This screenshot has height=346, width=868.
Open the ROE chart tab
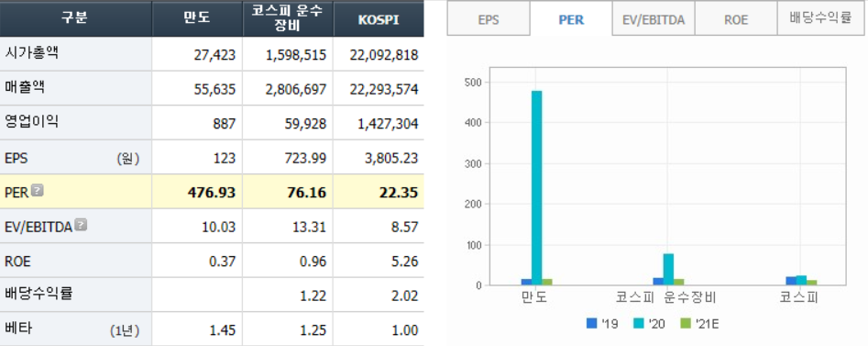click(736, 19)
